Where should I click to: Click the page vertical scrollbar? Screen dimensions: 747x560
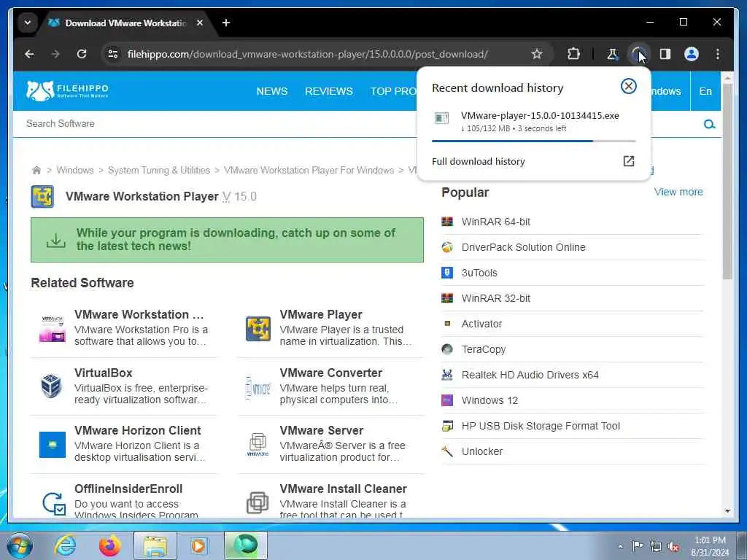(727, 181)
